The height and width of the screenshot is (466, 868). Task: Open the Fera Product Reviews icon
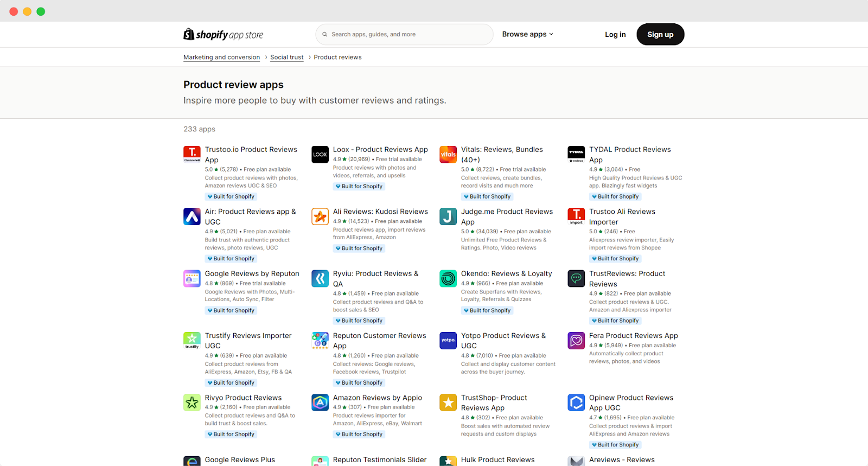pyautogui.click(x=576, y=341)
